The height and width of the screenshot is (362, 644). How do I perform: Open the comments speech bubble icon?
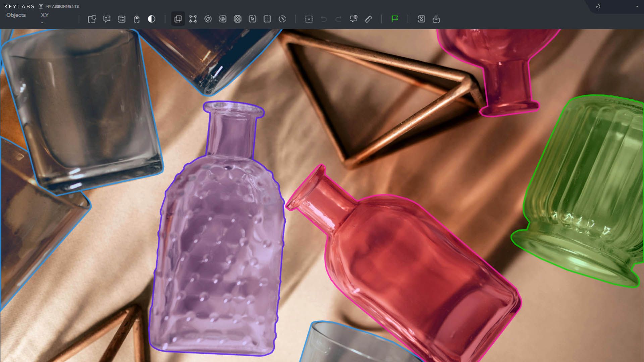pos(107,19)
